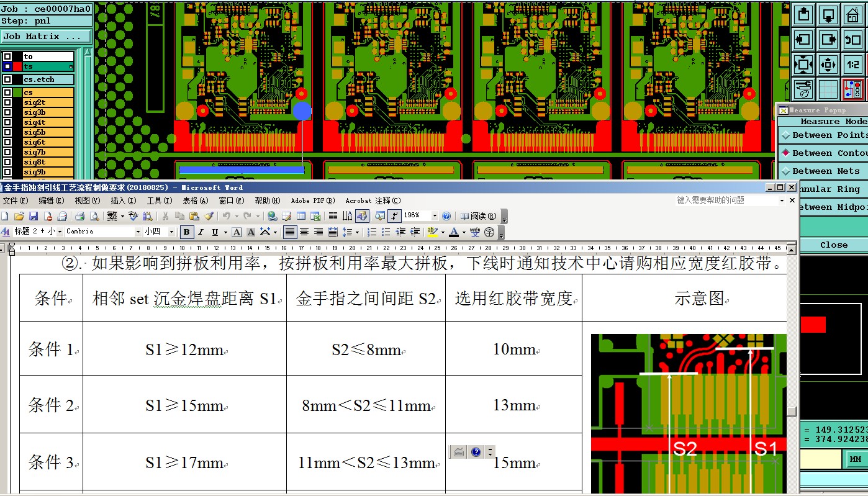The width and height of the screenshot is (868, 496).
Task: Click Word's Styles and Formatting icon
Action: click(6, 232)
